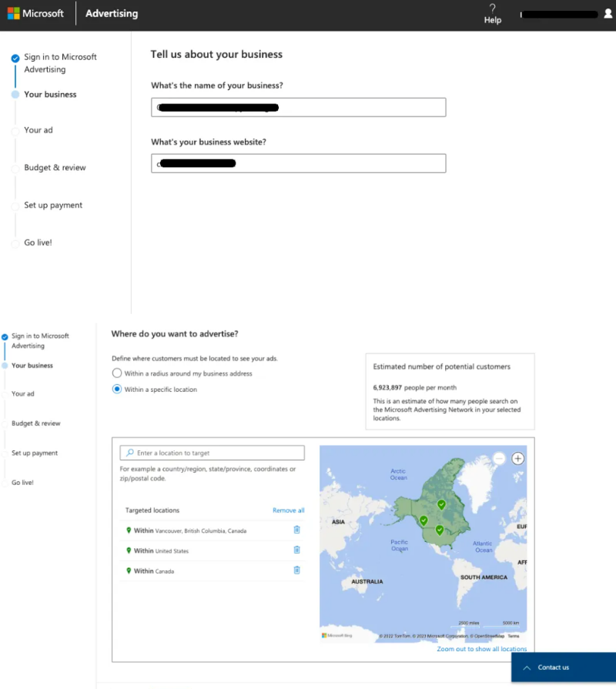
Task: Remove the Canada targeted location with trash icon
Action: [297, 570]
